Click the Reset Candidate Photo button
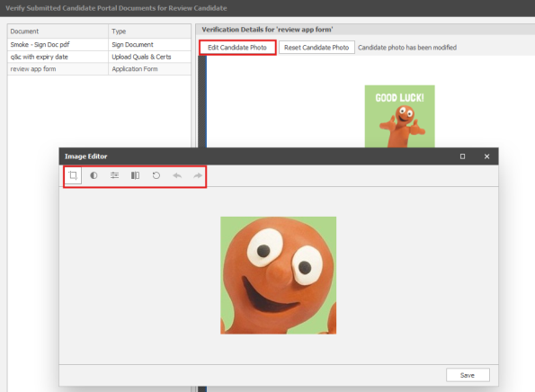The height and width of the screenshot is (392, 535). (x=317, y=48)
